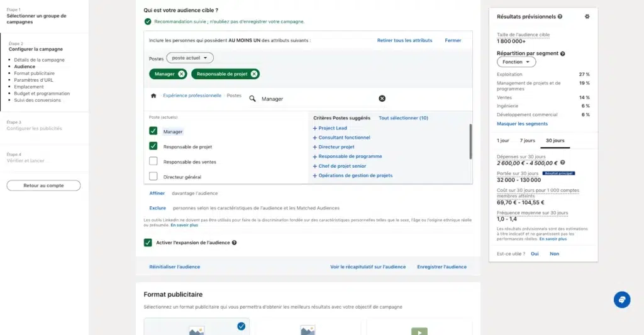The width and height of the screenshot is (644, 335).
Task: Switch to the 7 jours tab
Action: pos(527,141)
